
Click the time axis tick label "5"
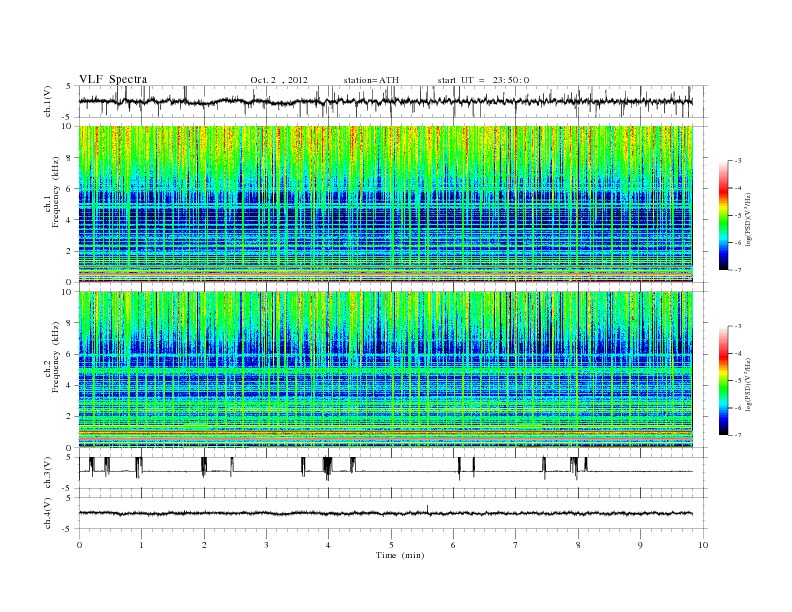click(x=391, y=545)
